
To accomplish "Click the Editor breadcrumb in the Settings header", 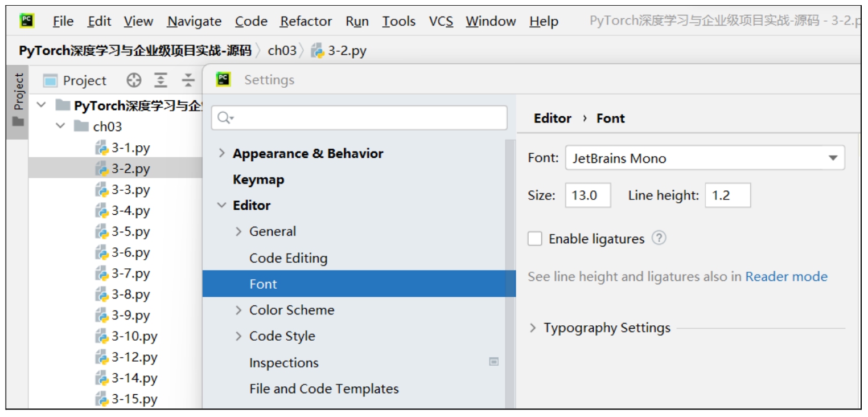I will point(552,118).
